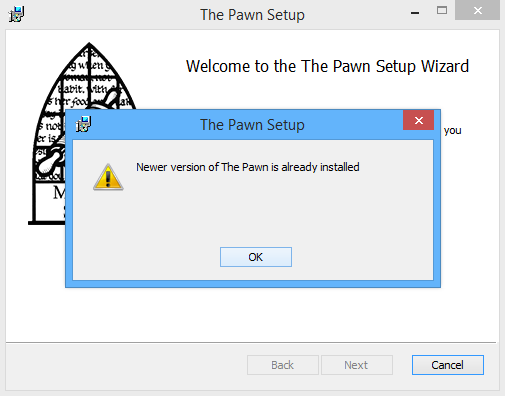Close the main The Pawn Setup window
Viewport: 505px width, 396px height.
pyautogui.click(x=477, y=10)
